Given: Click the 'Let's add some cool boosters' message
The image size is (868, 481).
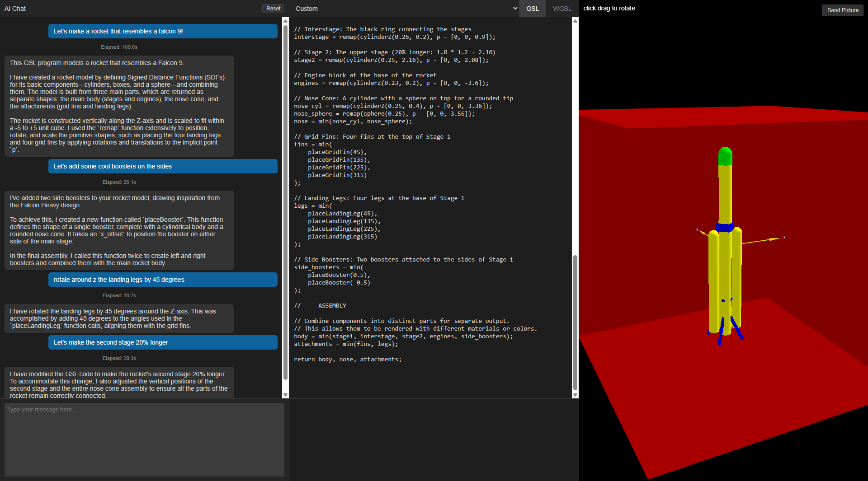Looking at the screenshot, I should click(x=163, y=166).
